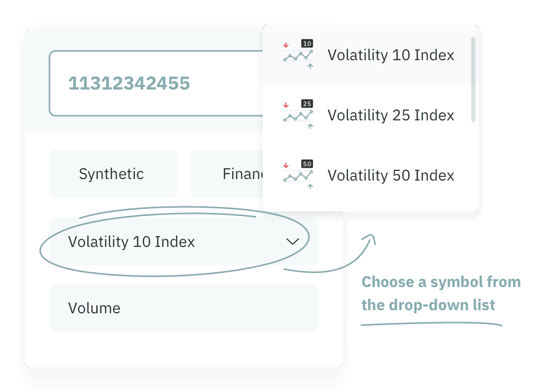Click the Volatility 25 Index chart icon
The height and width of the screenshot is (392, 556).
(x=298, y=115)
